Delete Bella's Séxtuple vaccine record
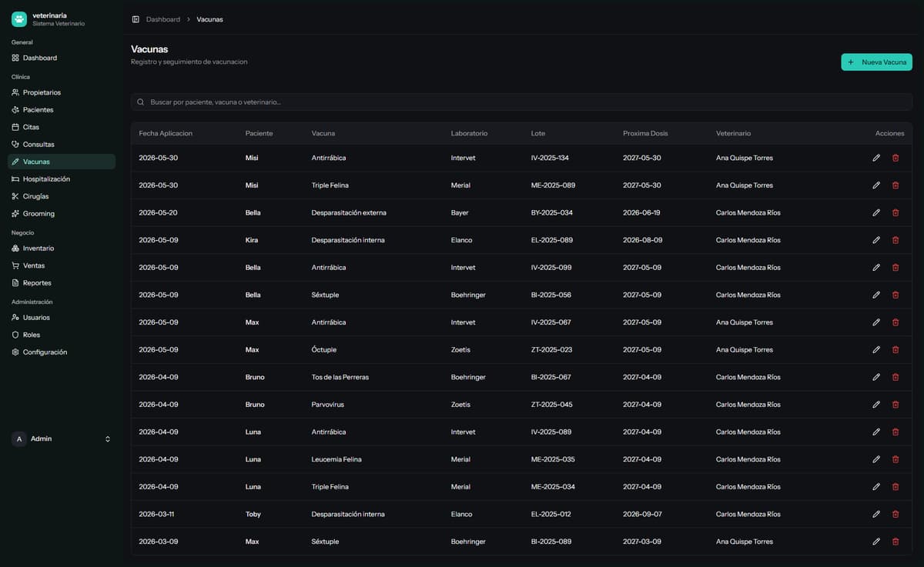This screenshot has width=924, height=567. 895,295
